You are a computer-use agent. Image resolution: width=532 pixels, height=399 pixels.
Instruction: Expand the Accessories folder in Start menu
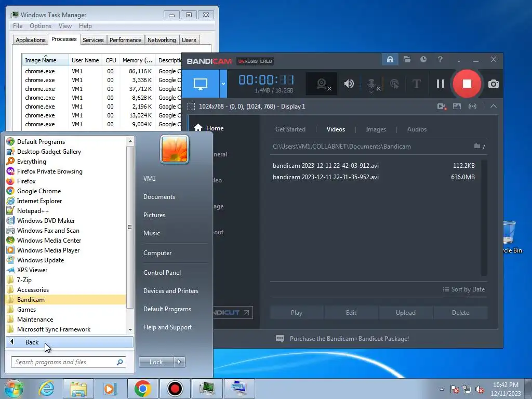click(x=66, y=290)
